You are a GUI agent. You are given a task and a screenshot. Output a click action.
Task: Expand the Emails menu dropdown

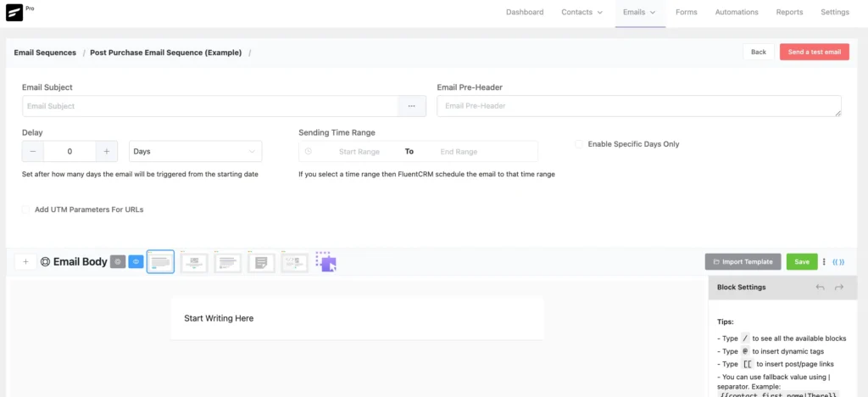pyautogui.click(x=639, y=12)
